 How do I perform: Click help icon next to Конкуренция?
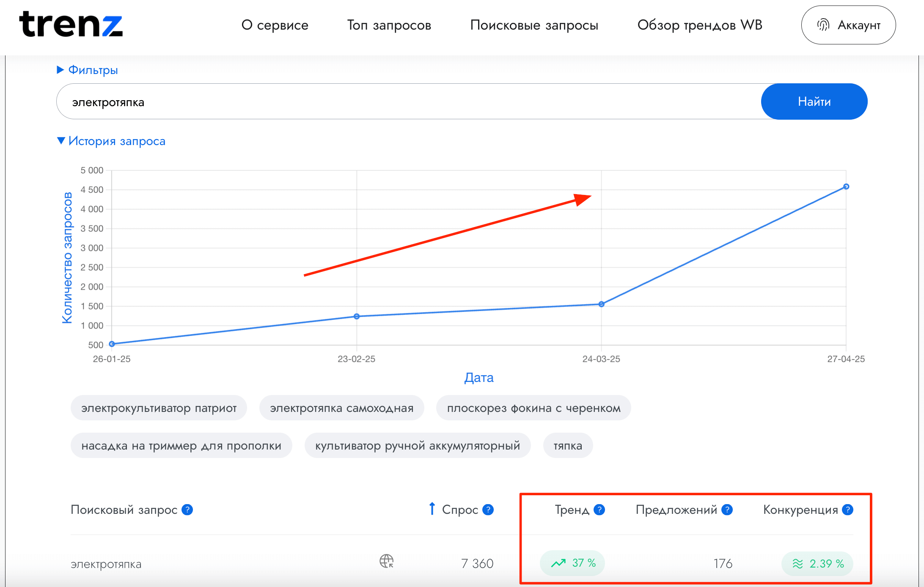847,510
